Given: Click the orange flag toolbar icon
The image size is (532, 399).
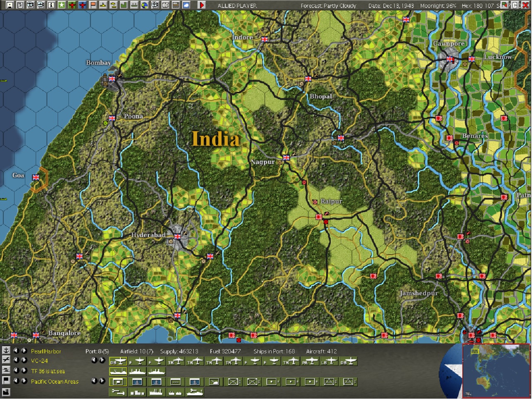Looking at the screenshot, I should (93, 5).
